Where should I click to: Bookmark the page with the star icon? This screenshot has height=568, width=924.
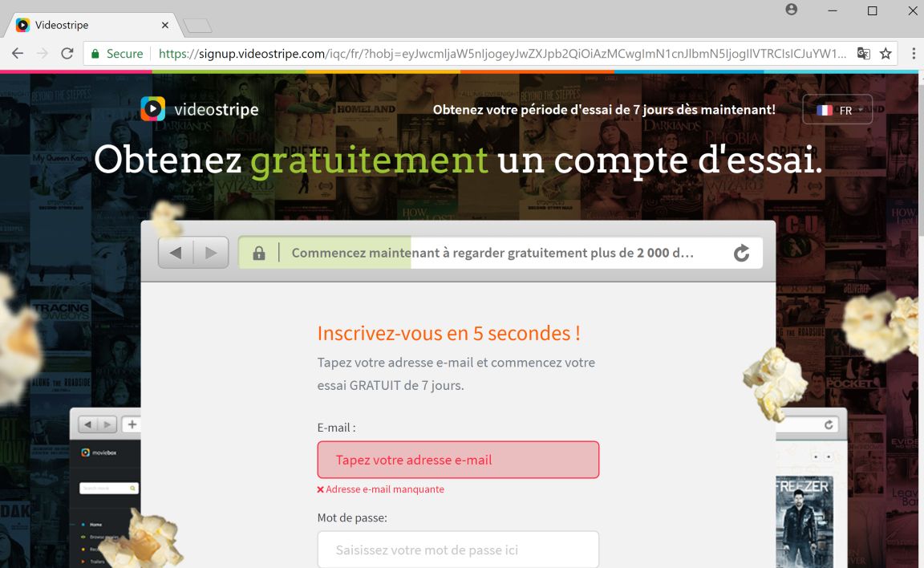(885, 54)
